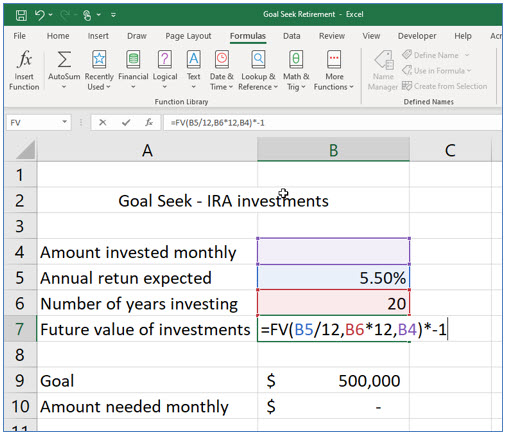The height and width of the screenshot is (434, 506).
Task: Open the Developer tab
Action: click(417, 36)
